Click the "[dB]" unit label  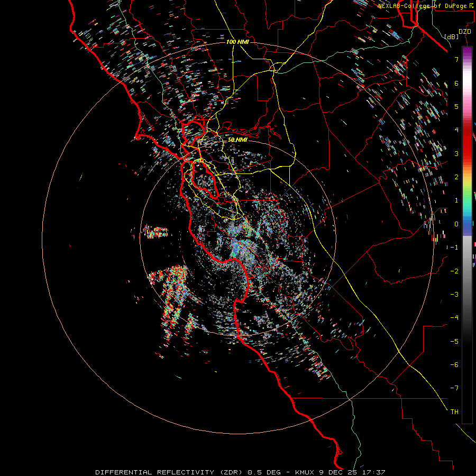(x=452, y=36)
